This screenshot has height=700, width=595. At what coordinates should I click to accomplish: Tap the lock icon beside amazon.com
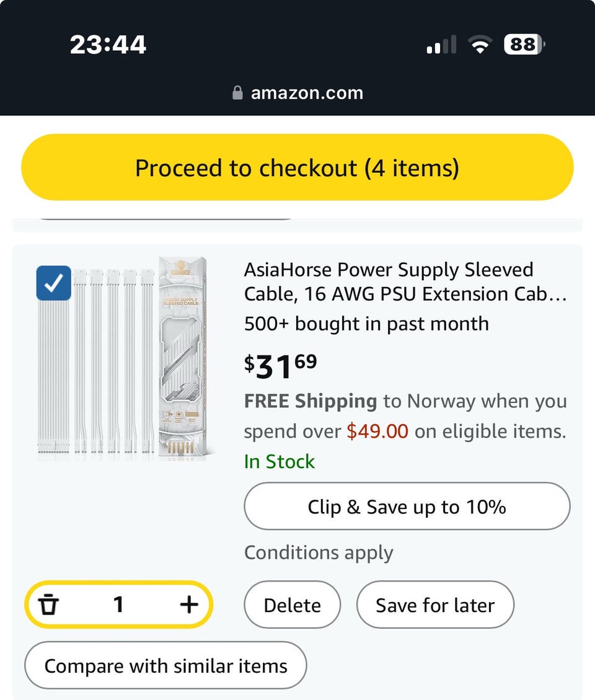tap(237, 93)
